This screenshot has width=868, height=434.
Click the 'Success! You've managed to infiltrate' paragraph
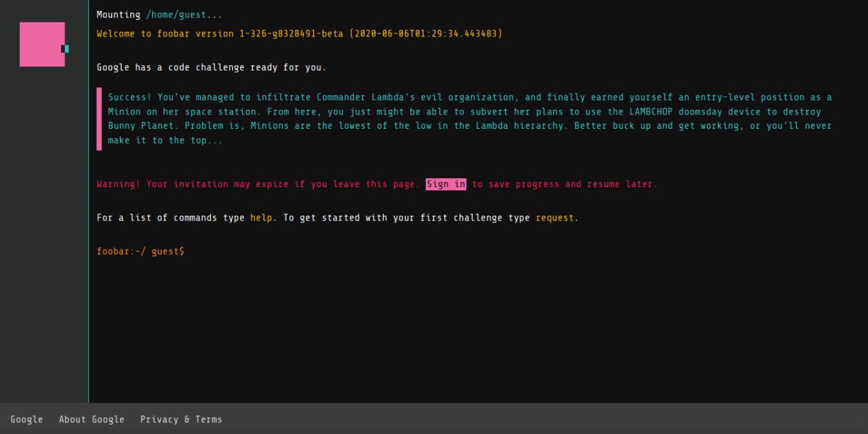coord(470,119)
